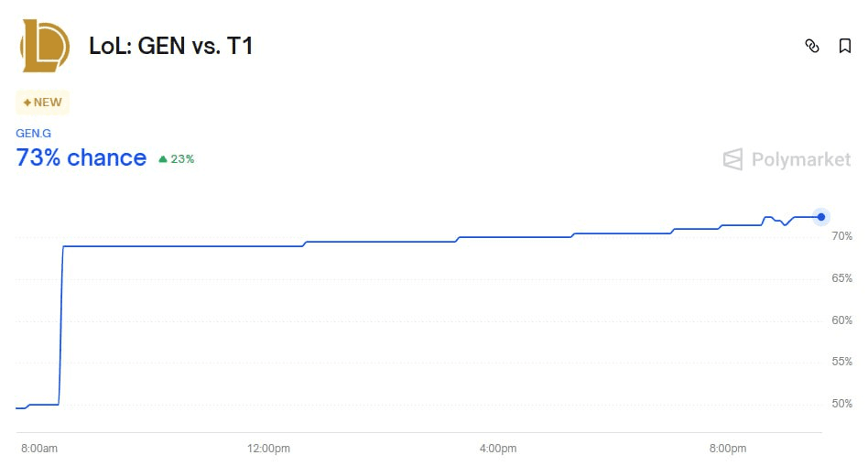
Task: Click the 73% chance text
Action: (x=81, y=157)
